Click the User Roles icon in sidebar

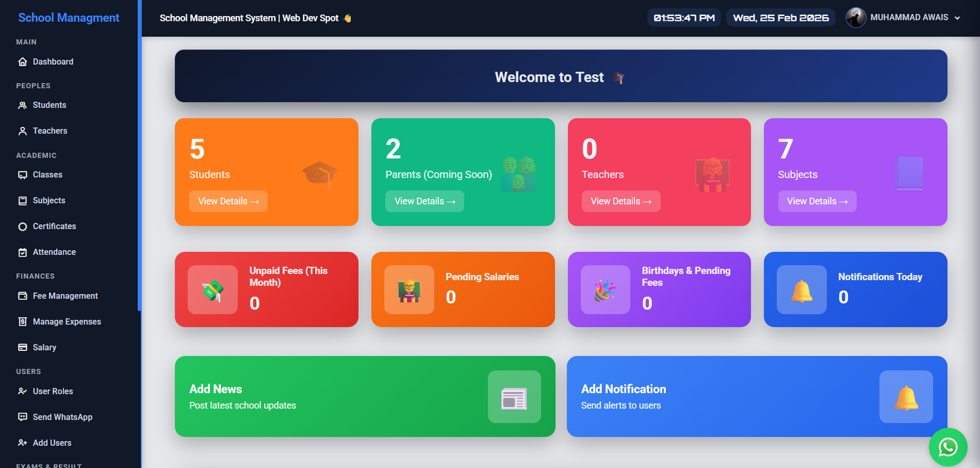(x=23, y=391)
